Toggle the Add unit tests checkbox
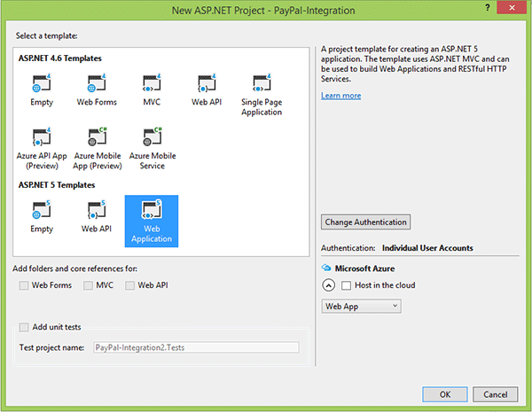Image resolution: width=532 pixels, height=412 pixels. tap(24, 327)
